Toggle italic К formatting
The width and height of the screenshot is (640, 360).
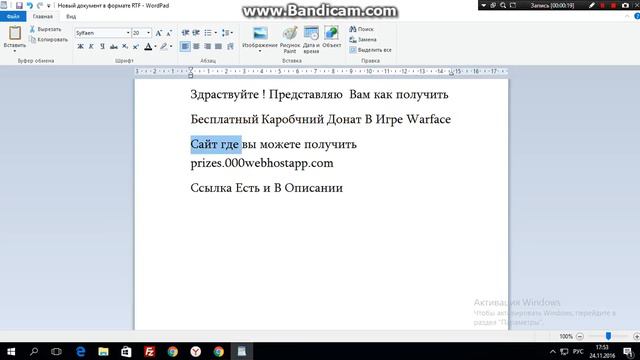point(91,47)
